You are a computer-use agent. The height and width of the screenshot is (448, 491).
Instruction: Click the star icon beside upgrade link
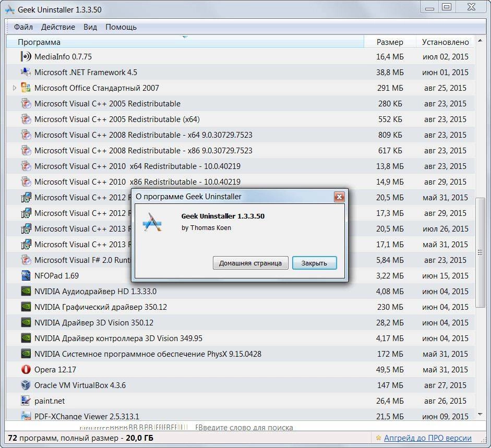point(379,438)
